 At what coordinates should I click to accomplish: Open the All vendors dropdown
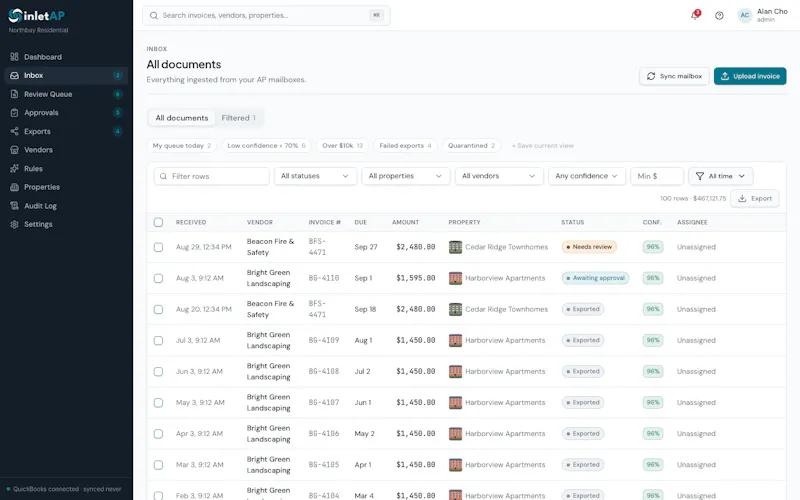click(499, 176)
